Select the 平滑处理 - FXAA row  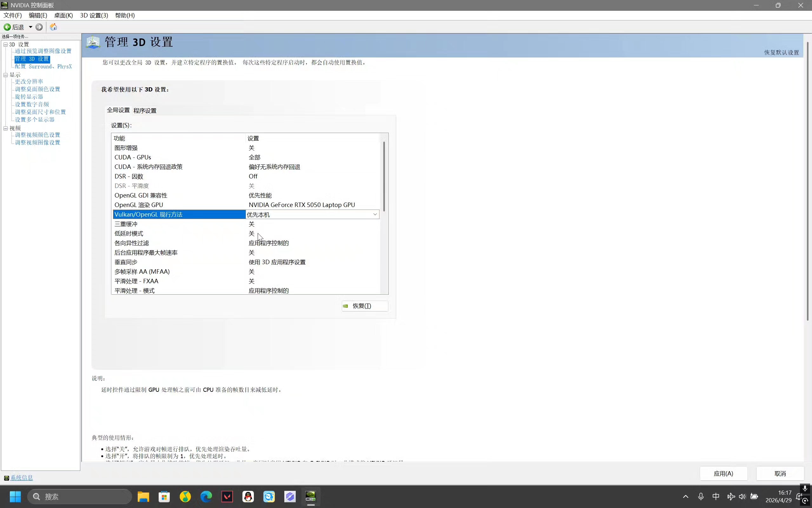(x=246, y=281)
